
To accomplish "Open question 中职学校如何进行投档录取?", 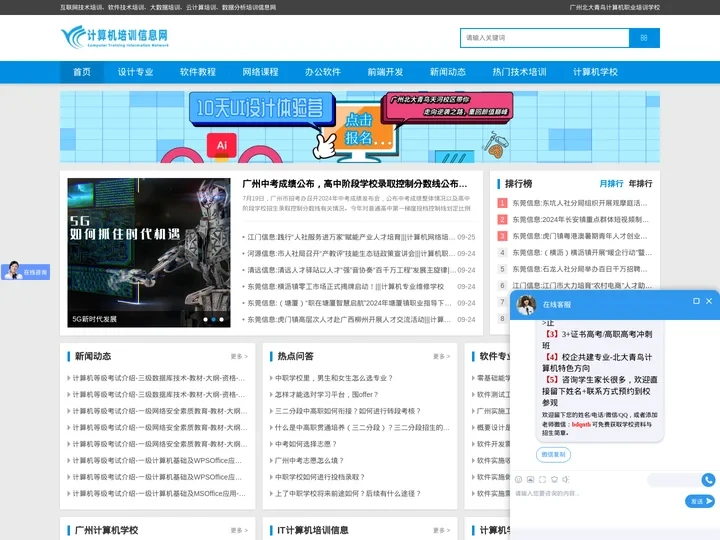I will coord(320,477).
